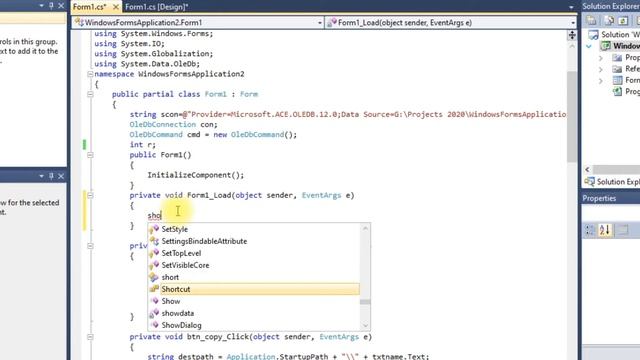Screen dimensions: 640x360
Task: Collapse the Form1 class outlining node
Action: click(x=90, y=94)
